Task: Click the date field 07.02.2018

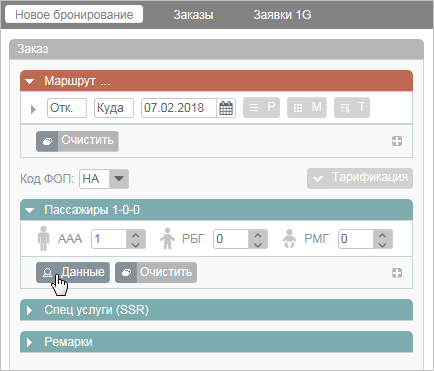Action: [x=179, y=108]
